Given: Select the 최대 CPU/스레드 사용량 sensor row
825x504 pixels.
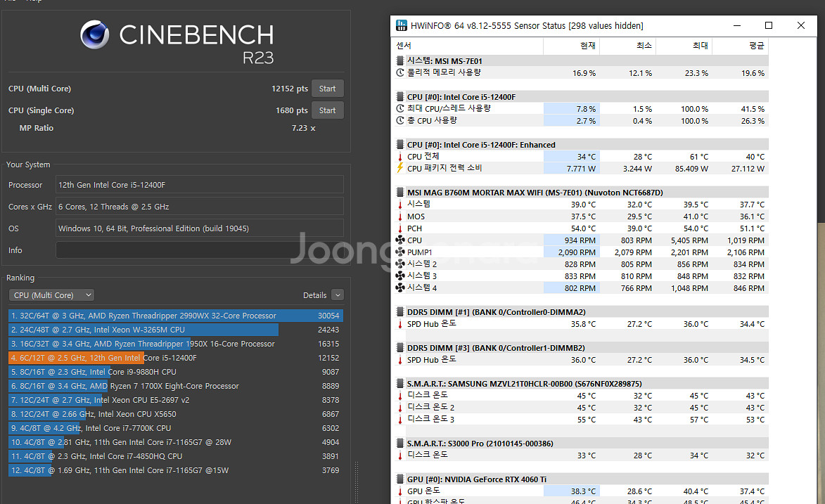Looking at the screenshot, I should tap(580, 109).
